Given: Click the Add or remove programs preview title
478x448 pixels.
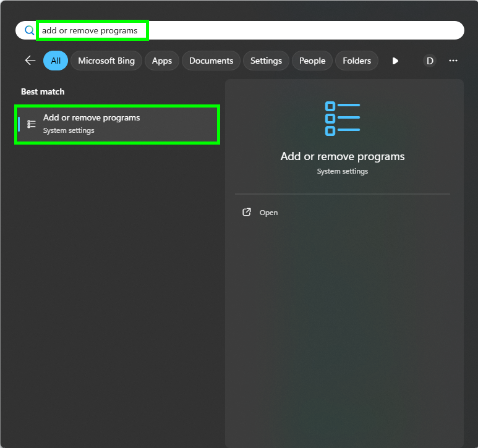Looking at the screenshot, I should point(342,156).
